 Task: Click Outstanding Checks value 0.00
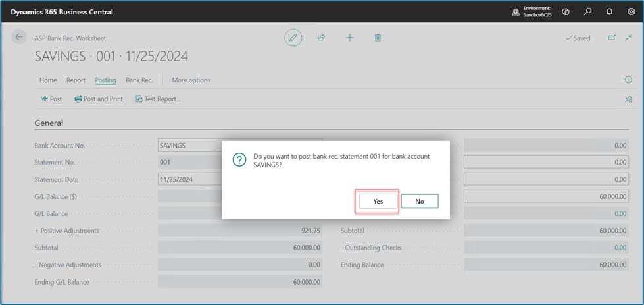point(546,248)
